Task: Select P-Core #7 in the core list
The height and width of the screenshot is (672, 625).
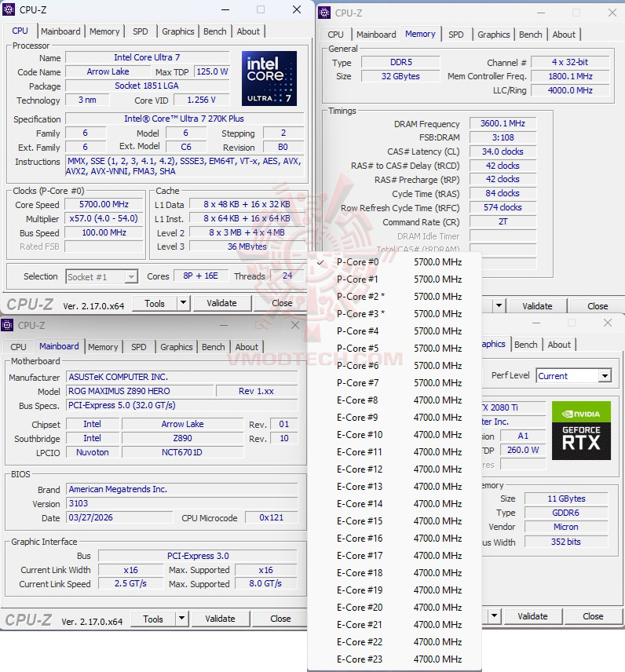Action: point(394,383)
